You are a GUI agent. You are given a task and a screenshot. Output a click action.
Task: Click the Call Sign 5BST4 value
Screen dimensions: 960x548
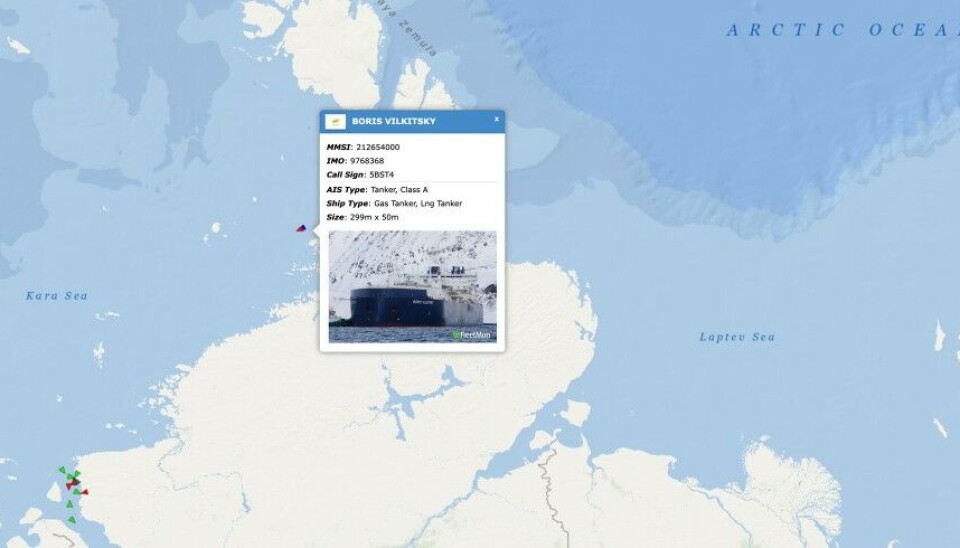pyautogui.click(x=382, y=175)
